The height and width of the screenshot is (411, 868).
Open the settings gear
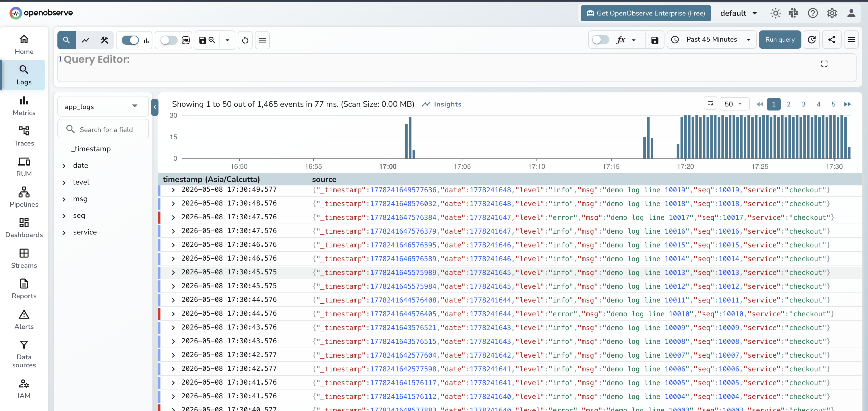pyautogui.click(x=832, y=13)
